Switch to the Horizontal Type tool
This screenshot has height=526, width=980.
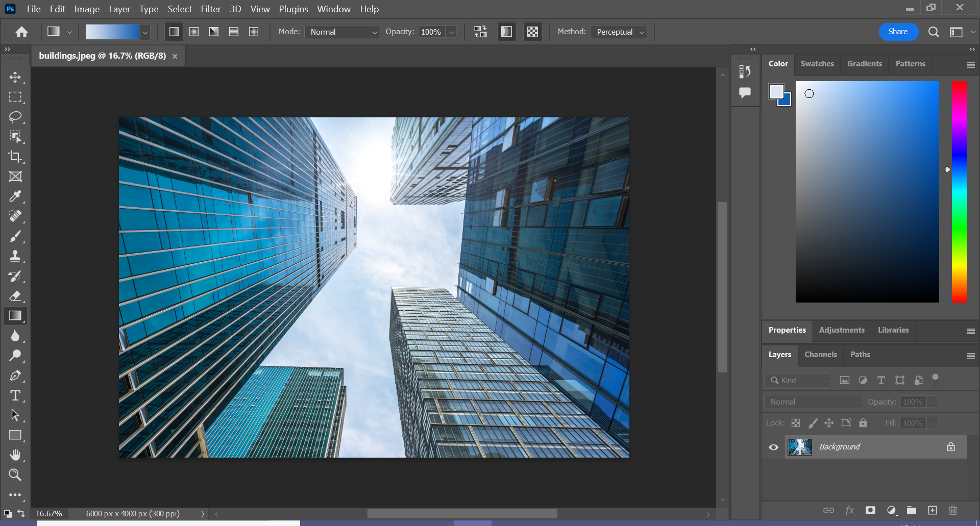pyautogui.click(x=15, y=395)
